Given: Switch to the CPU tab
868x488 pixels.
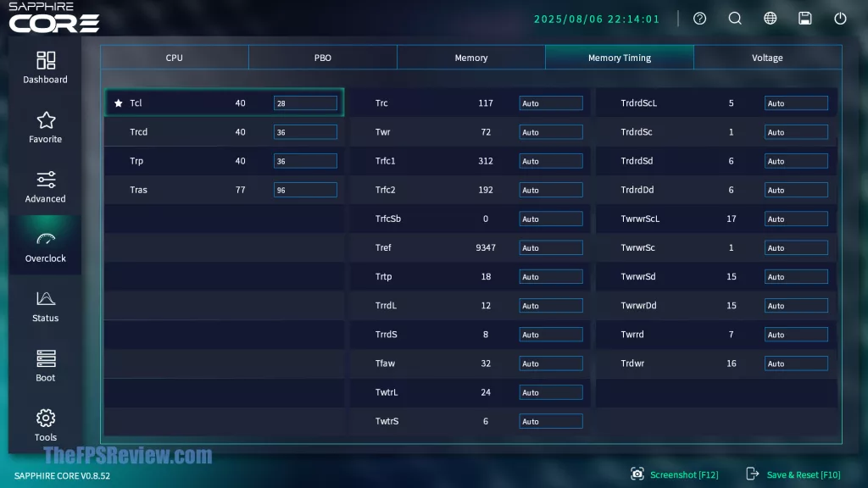Looking at the screenshot, I should 175,58.
